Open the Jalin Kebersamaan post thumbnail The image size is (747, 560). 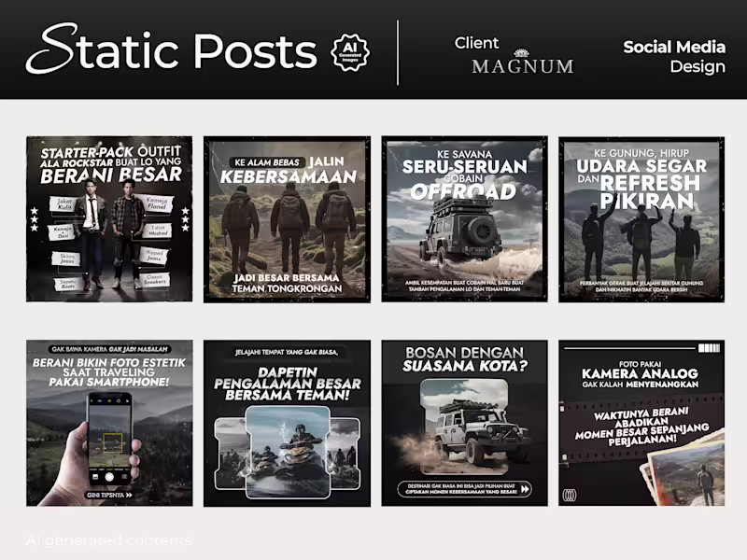tap(287, 219)
